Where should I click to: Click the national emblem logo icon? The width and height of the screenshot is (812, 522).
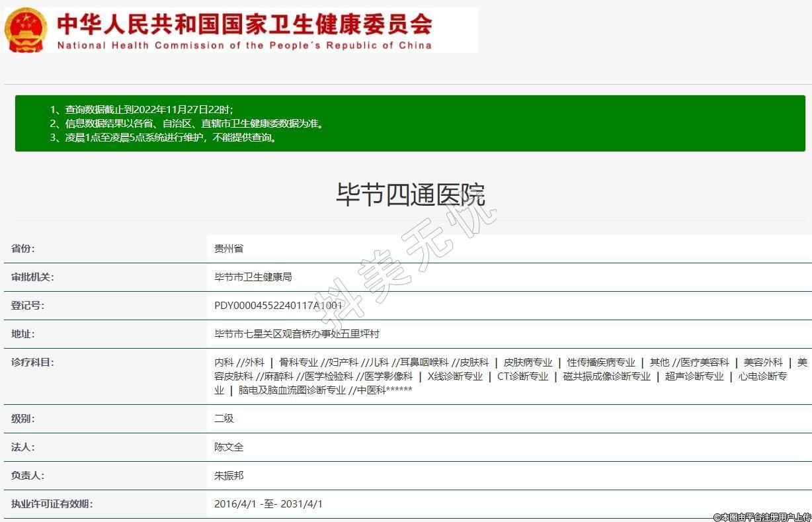coord(26,30)
